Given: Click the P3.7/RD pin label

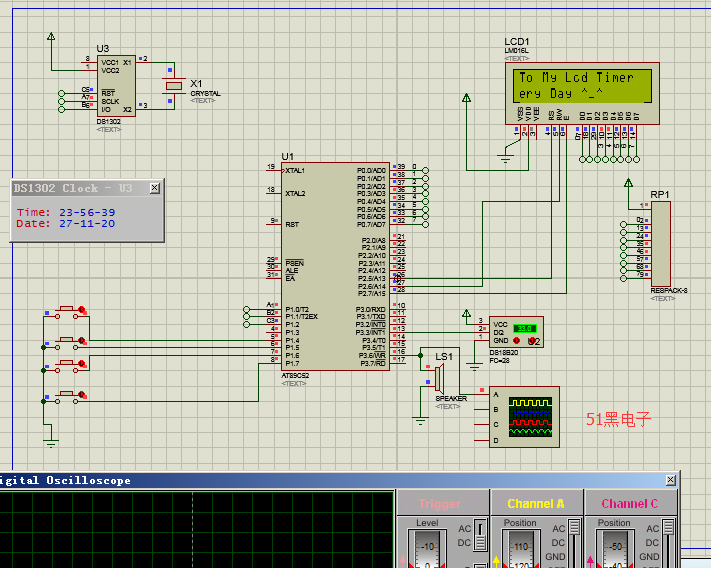Looking at the screenshot, I should (373, 364).
